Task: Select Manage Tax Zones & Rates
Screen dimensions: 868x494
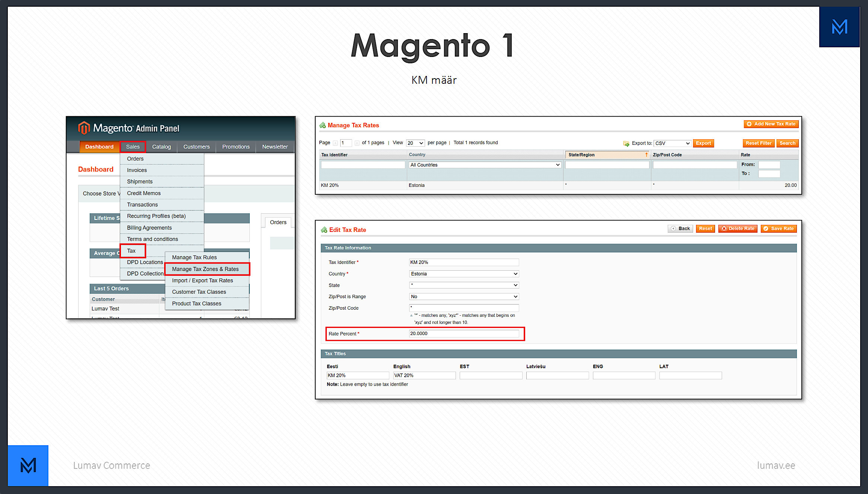Action: pyautogui.click(x=207, y=269)
